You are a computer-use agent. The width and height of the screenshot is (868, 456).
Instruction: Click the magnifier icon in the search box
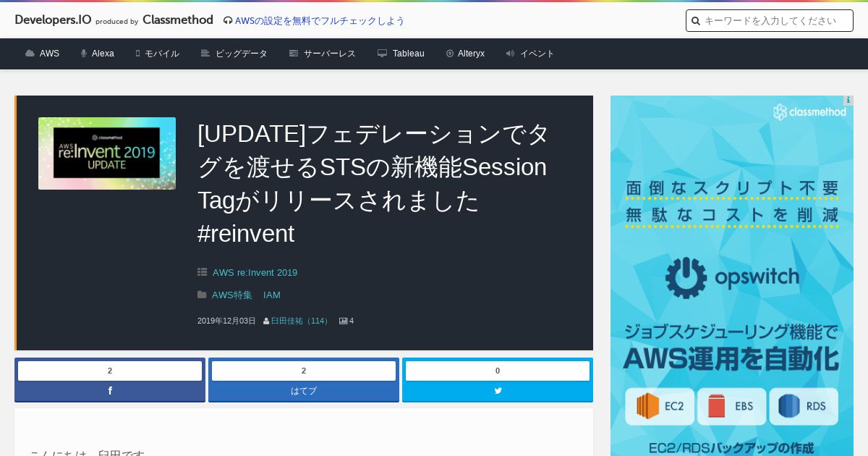click(696, 21)
